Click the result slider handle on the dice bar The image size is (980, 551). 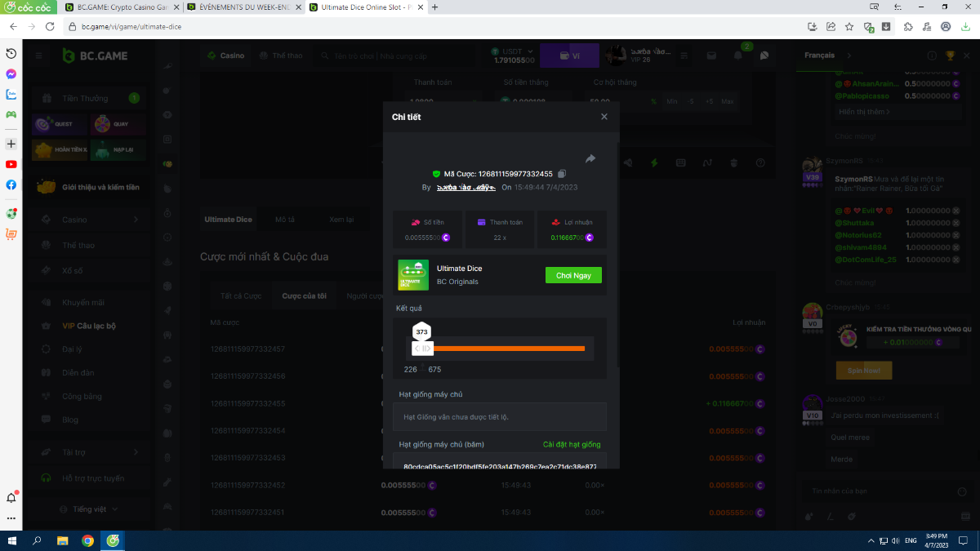coord(421,349)
